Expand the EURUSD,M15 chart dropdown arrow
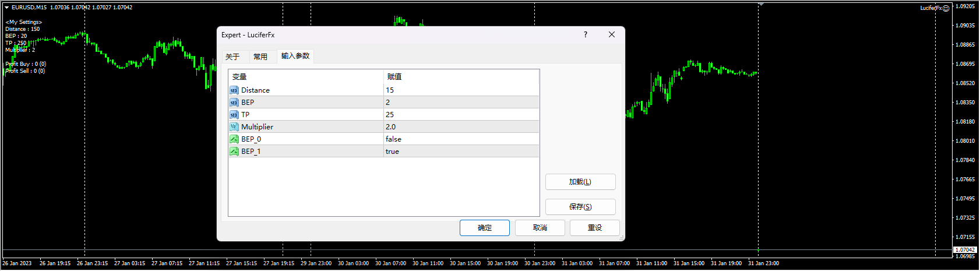Screen dimensions: 980x271 tap(6, 8)
